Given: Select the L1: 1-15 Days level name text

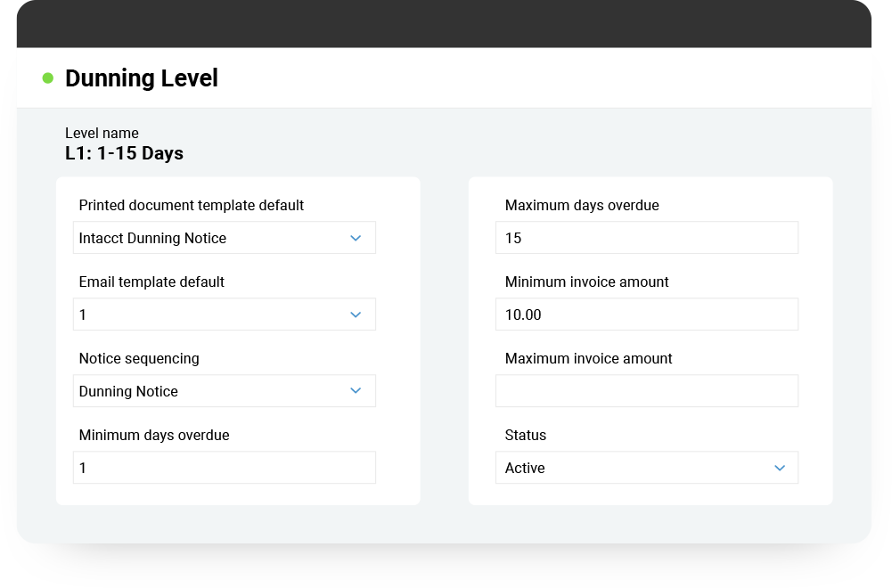Looking at the screenshot, I should coord(124,153).
